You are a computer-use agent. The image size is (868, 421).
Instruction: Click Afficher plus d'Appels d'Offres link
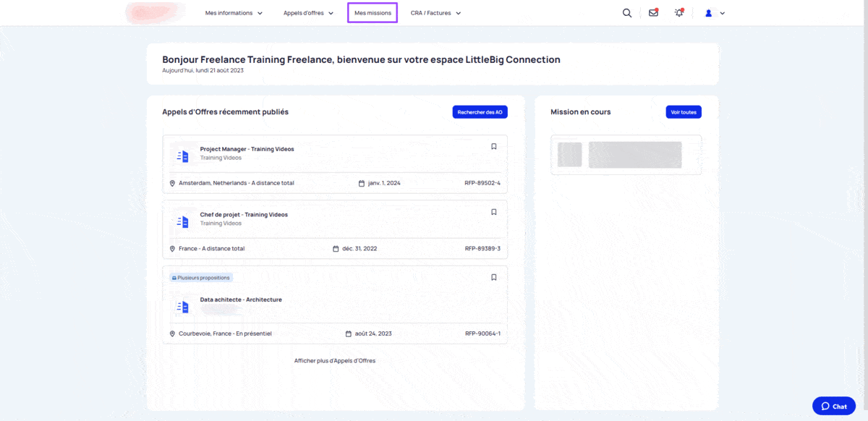click(335, 360)
